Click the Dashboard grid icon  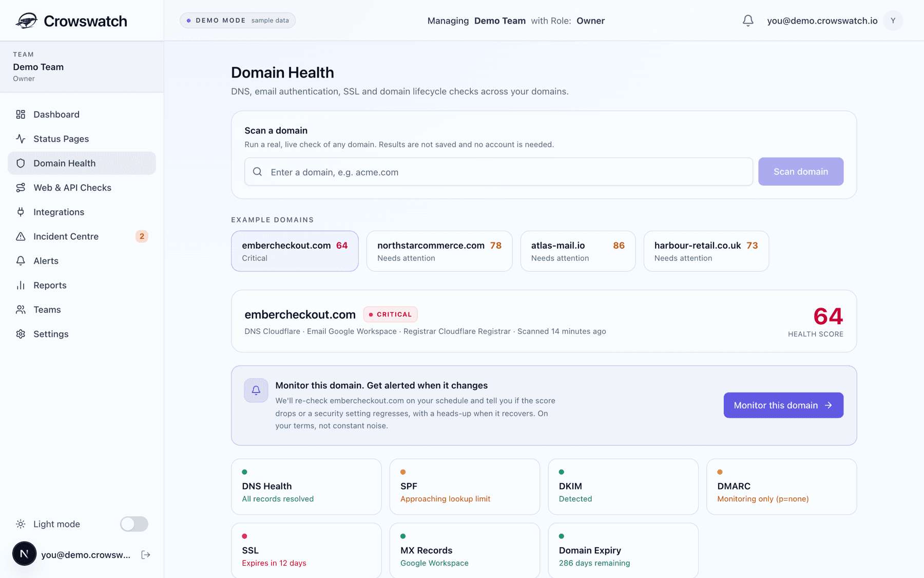click(21, 115)
